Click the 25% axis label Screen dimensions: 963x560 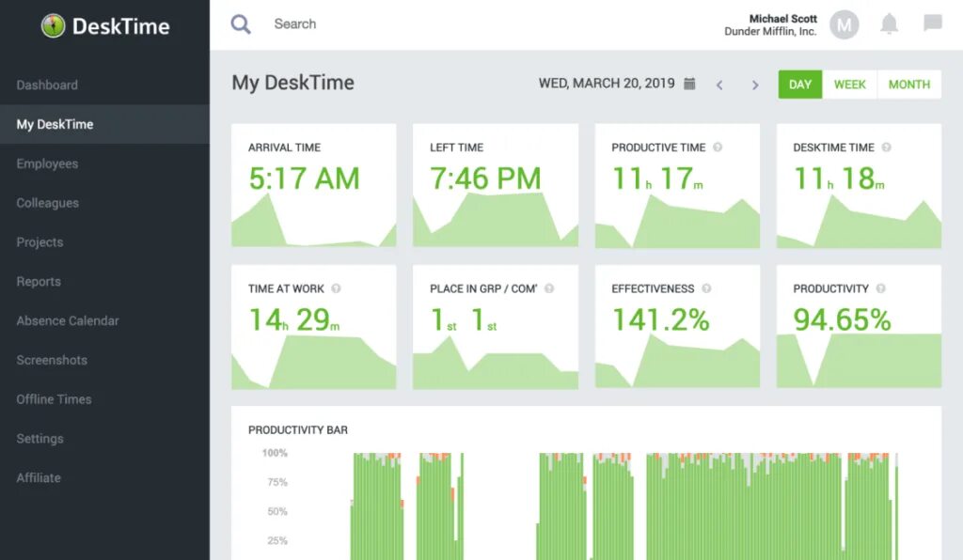pyautogui.click(x=277, y=540)
